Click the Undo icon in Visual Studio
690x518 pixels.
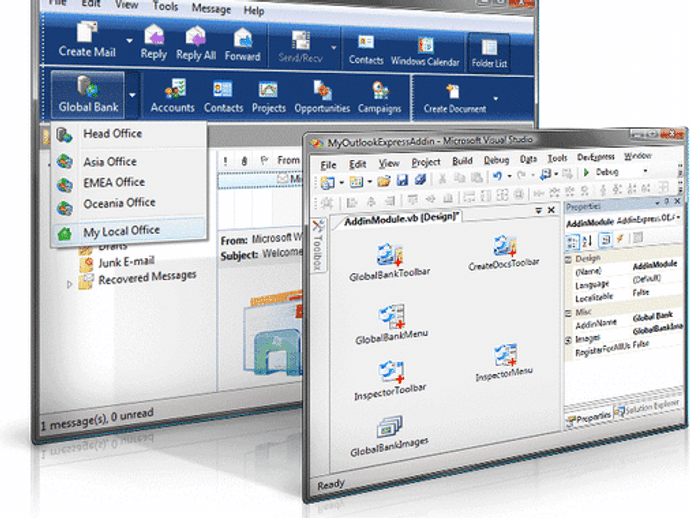497,176
